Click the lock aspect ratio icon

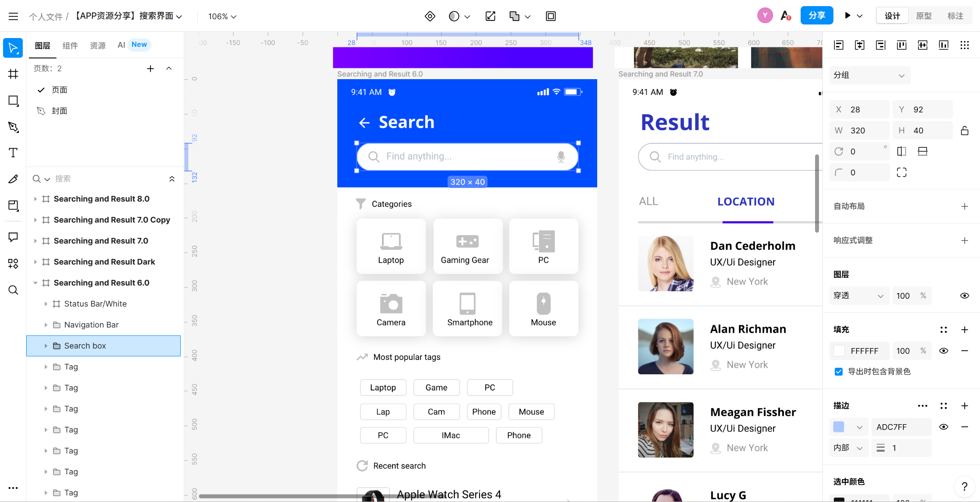[x=964, y=130]
